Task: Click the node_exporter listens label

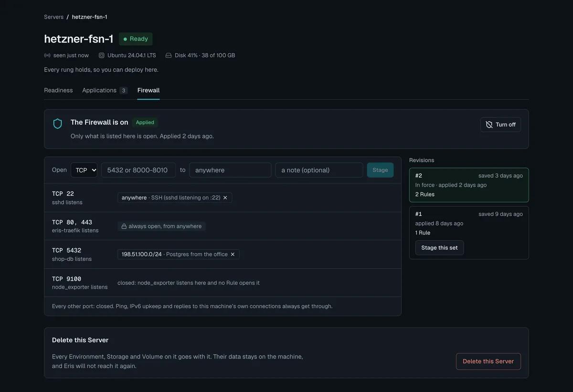Action: pyautogui.click(x=80, y=287)
